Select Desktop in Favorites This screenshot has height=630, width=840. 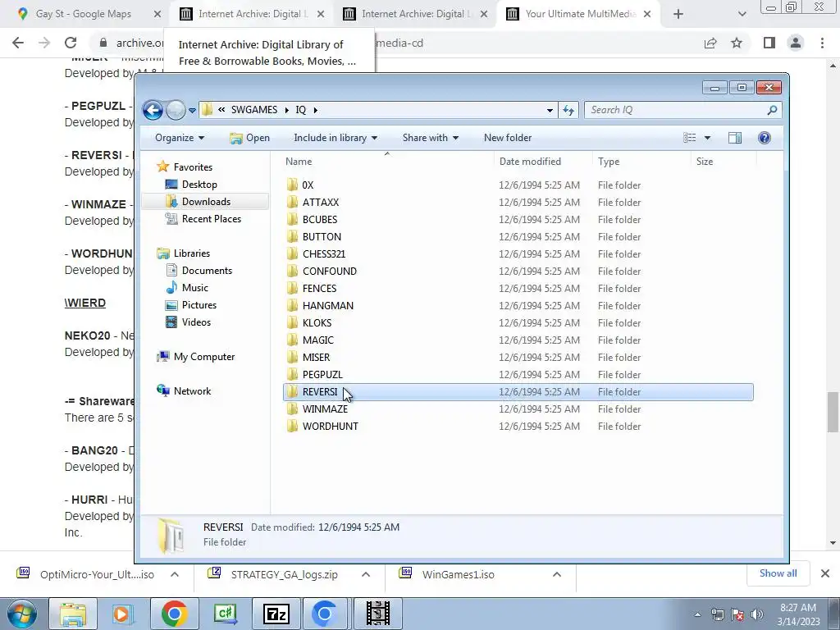(199, 185)
